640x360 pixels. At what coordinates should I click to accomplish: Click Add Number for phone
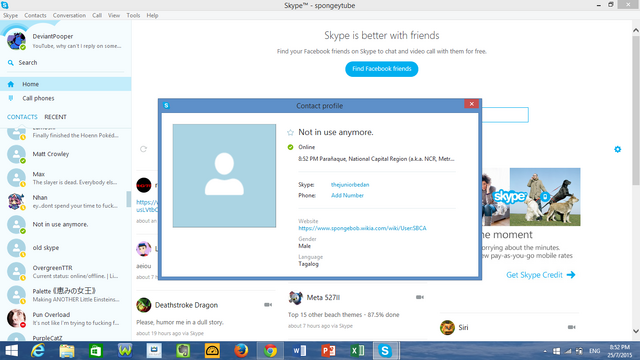click(x=347, y=196)
